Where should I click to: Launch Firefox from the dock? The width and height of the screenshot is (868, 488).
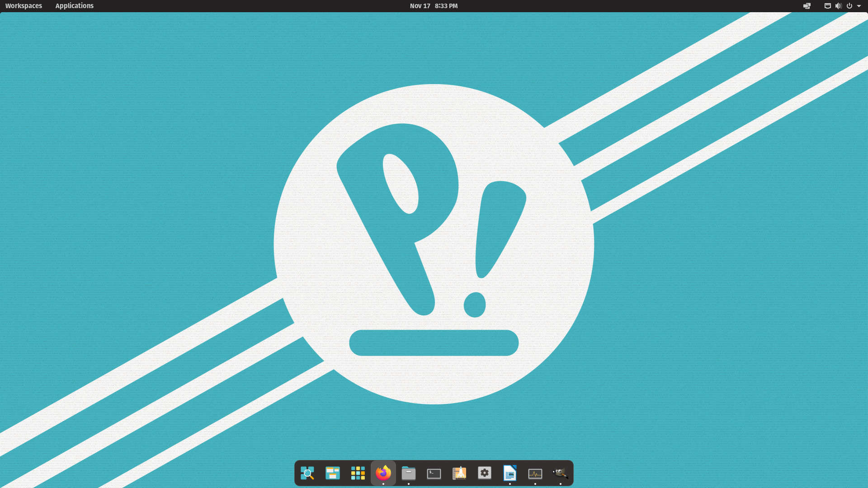click(383, 473)
